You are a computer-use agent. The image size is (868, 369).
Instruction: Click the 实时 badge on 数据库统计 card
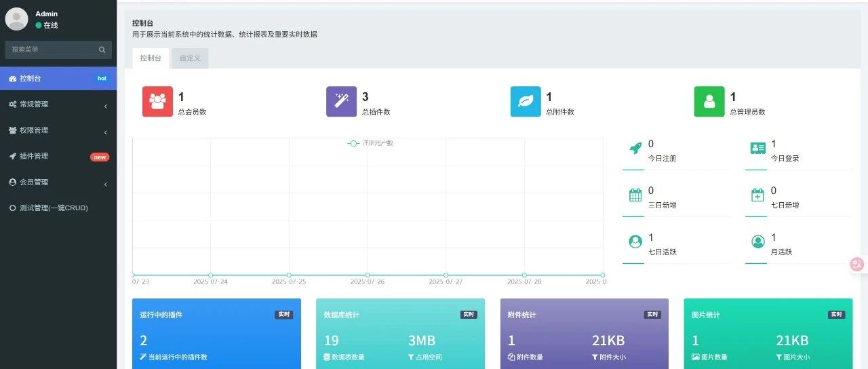click(468, 315)
